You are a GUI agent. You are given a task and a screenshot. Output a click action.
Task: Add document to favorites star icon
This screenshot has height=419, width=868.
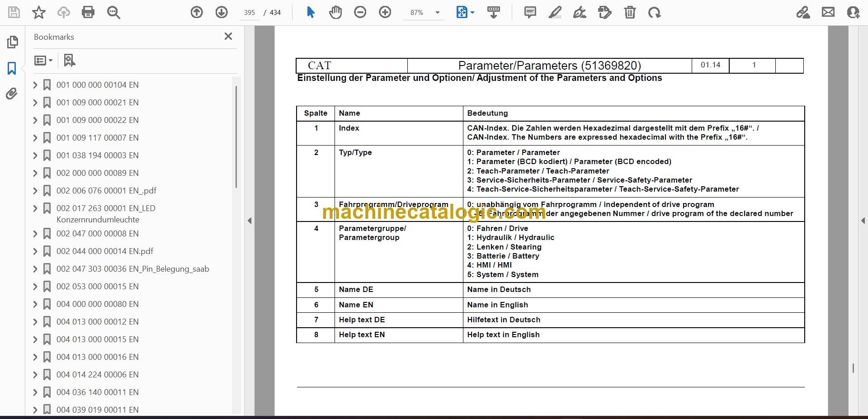(39, 12)
